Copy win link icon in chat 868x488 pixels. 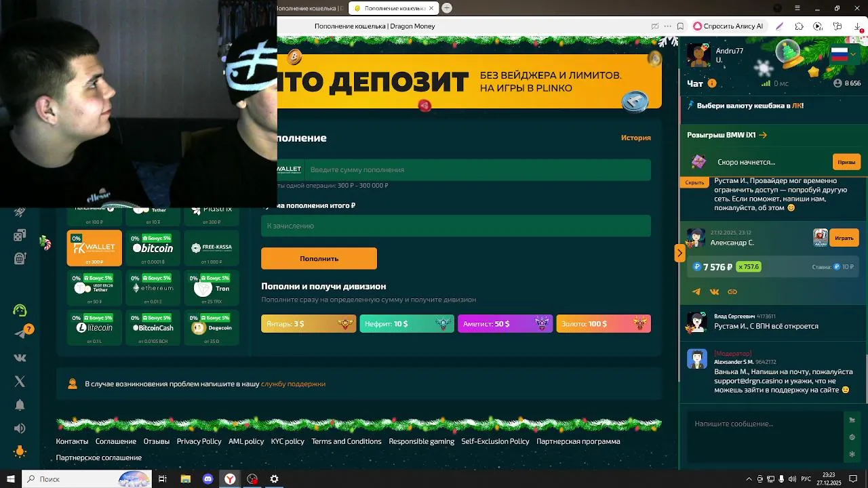[732, 292]
